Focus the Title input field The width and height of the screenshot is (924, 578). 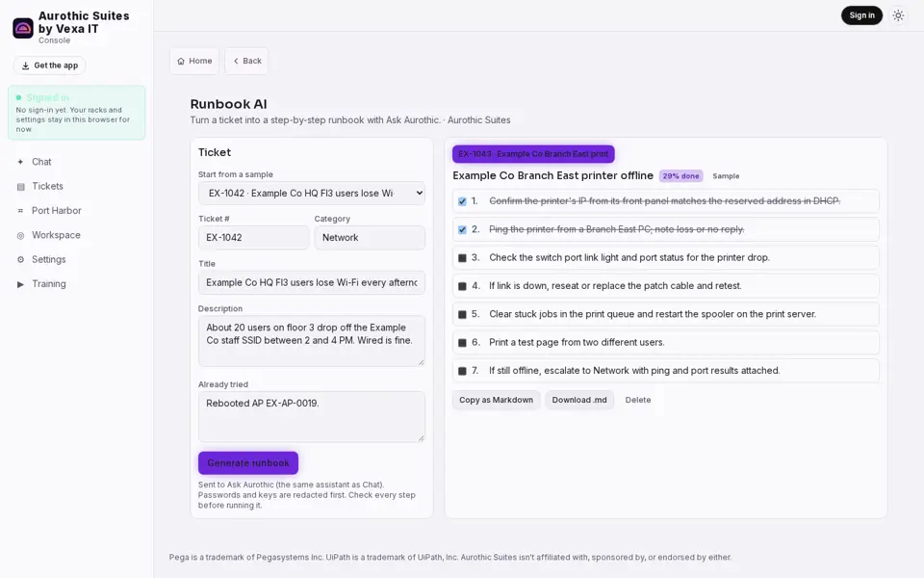tap(311, 282)
